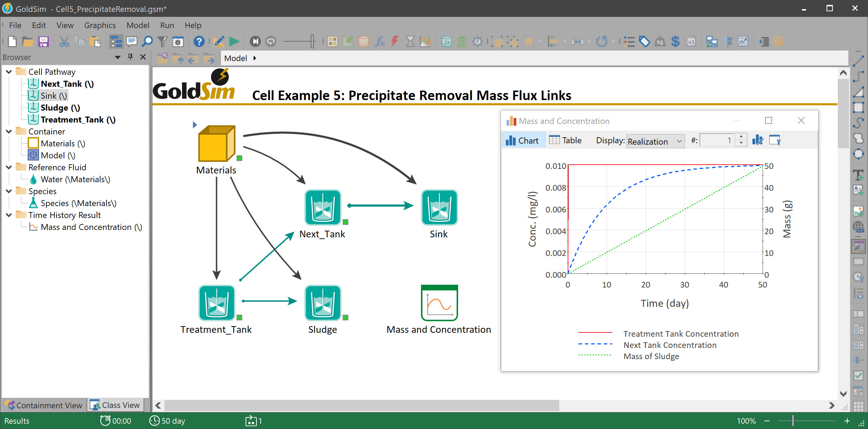Run the model with green play button
The height and width of the screenshot is (429, 868).
pos(234,42)
